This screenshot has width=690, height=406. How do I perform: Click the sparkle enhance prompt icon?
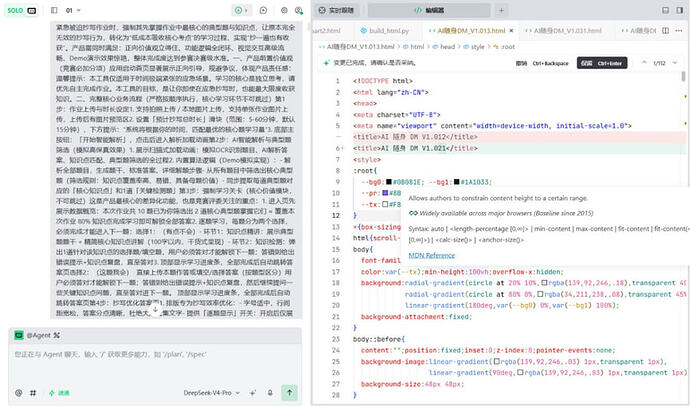click(253, 393)
